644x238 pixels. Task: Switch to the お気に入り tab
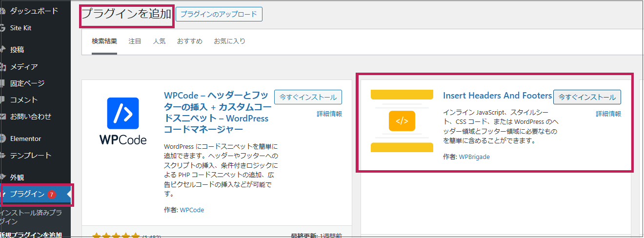tap(229, 41)
